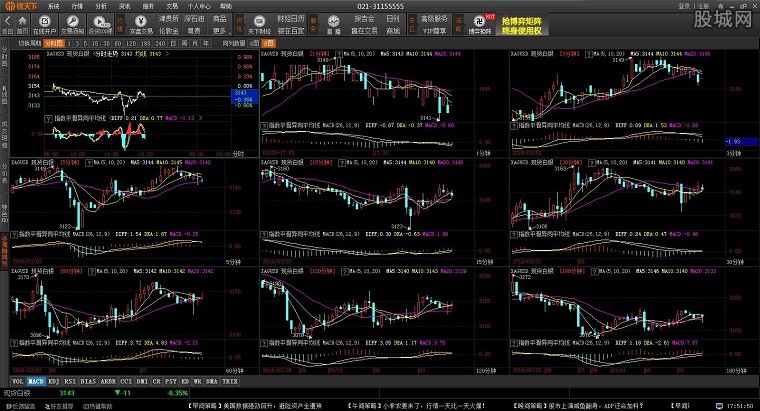Viewport: 760px width, 411px height.
Task: Open the 帮助 menu
Action: (x=226, y=6)
